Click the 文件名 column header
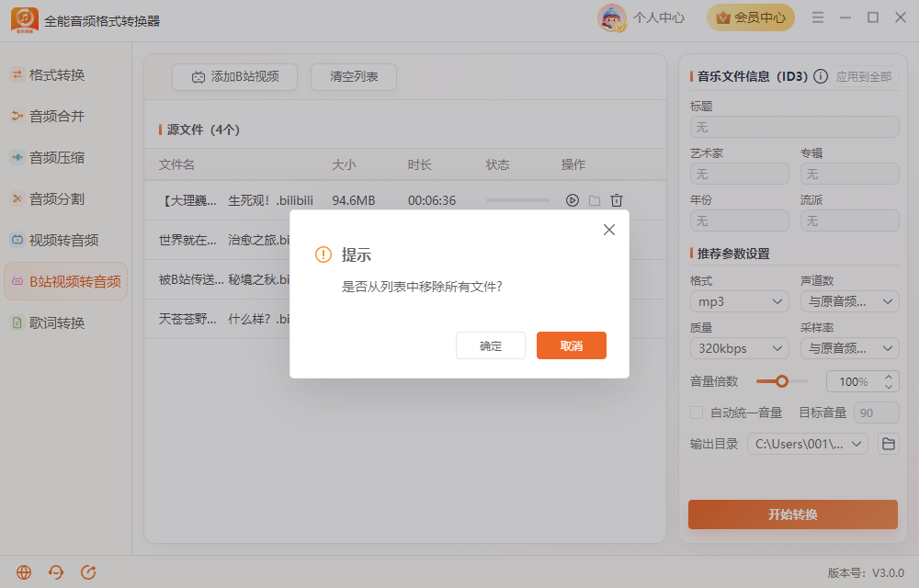Viewport: 919px width, 588px height. [x=176, y=164]
